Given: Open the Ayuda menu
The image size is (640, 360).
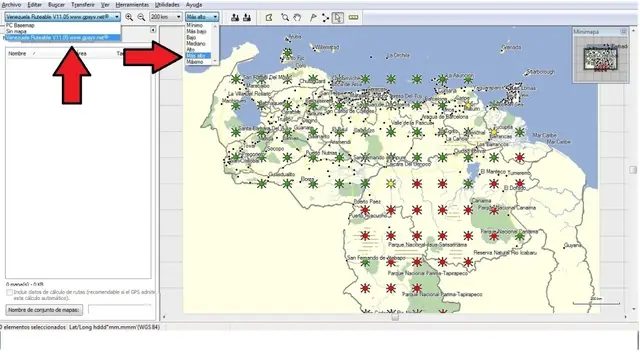Looking at the screenshot, I should click(194, 5).
